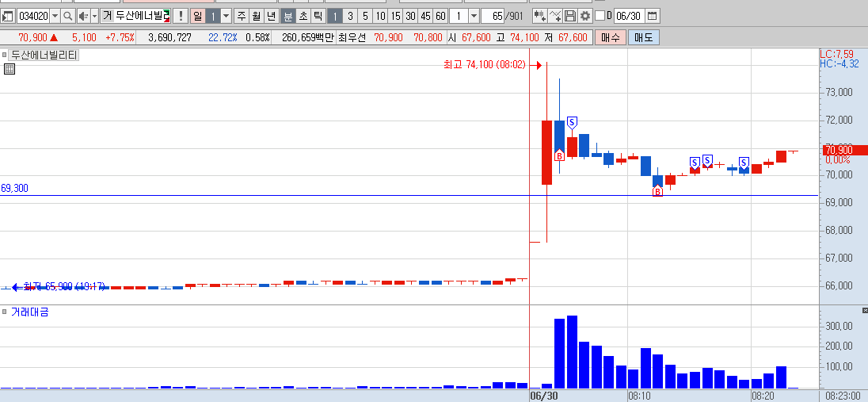The image size is (868, 402).
Task: Click the change rate +7.75%
Action: point(120,38)
